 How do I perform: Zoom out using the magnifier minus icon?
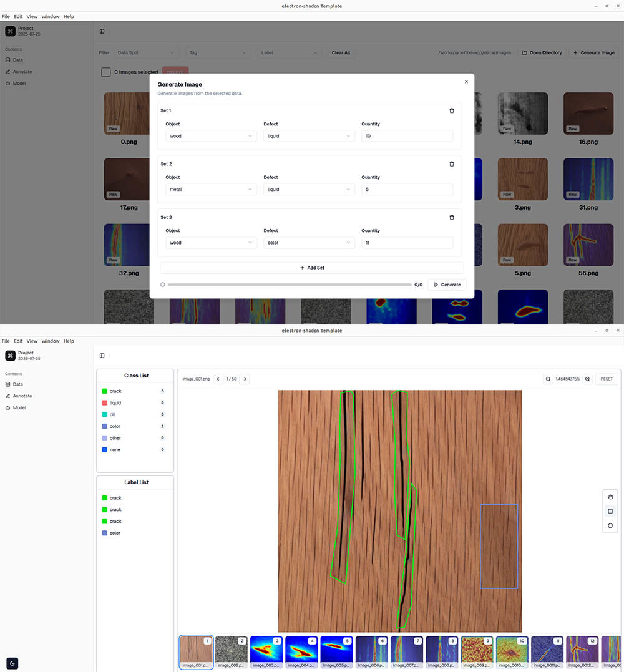(x=548, y=379)
